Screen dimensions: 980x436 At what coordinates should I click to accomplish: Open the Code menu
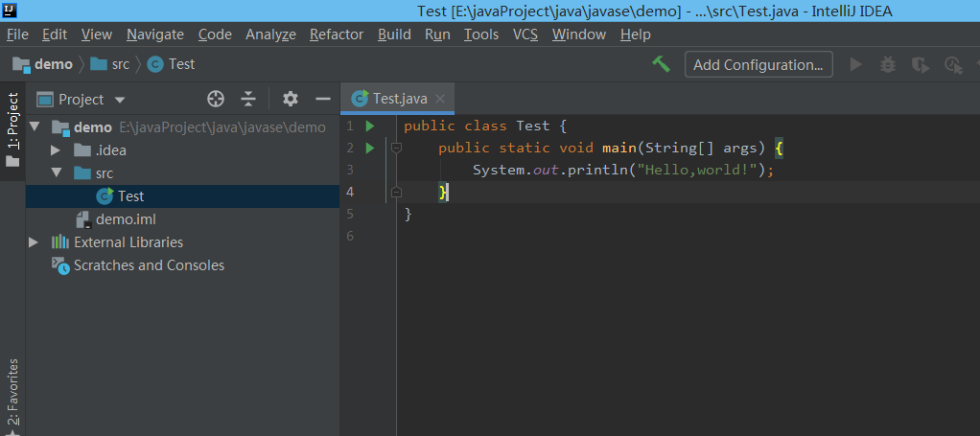215,34
